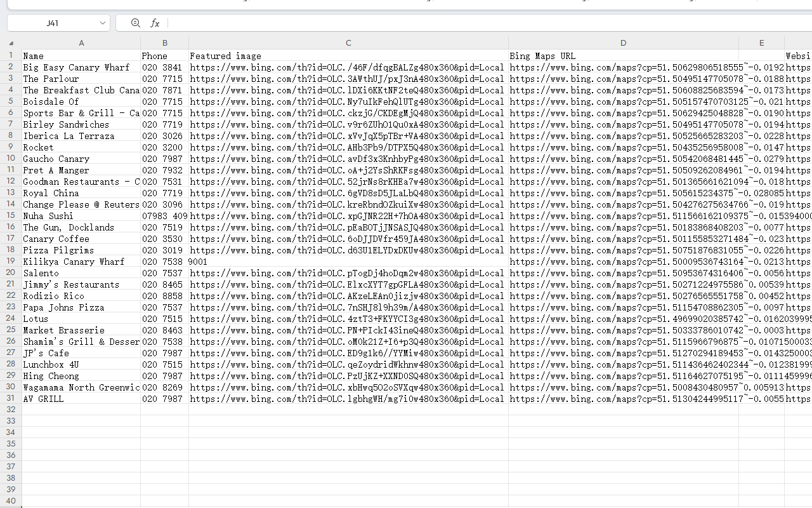Select the "Salento" cell
Image resolution: width=812 pixels, height=508 pixels.
(x=81, y=273)
